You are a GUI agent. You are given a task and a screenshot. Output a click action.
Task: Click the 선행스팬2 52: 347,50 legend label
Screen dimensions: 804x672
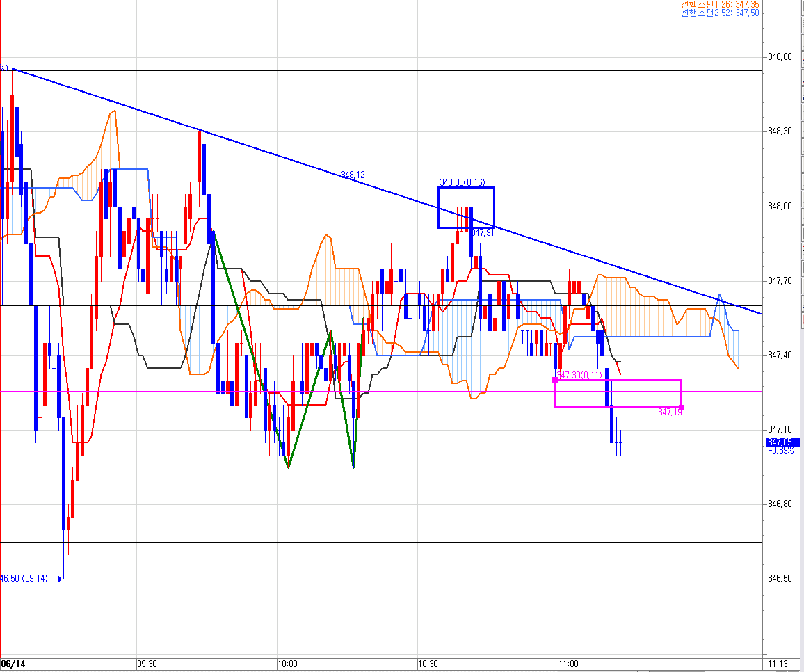[x=720, y=13]
